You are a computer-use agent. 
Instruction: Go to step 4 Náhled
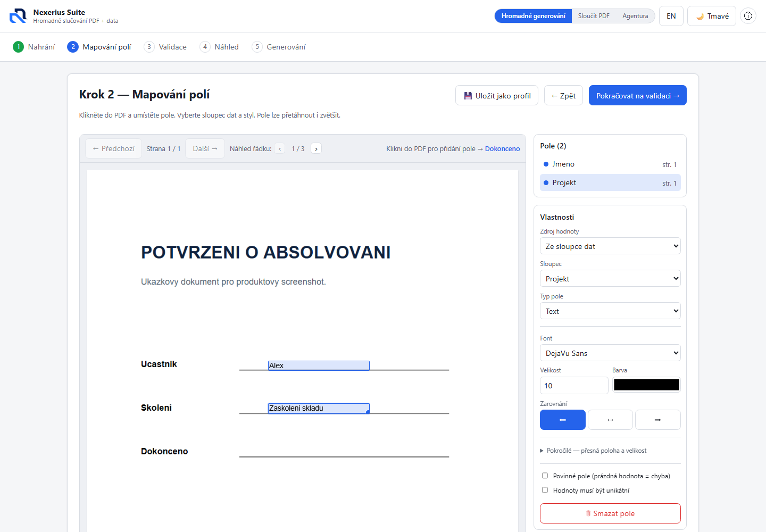[219, 47]
